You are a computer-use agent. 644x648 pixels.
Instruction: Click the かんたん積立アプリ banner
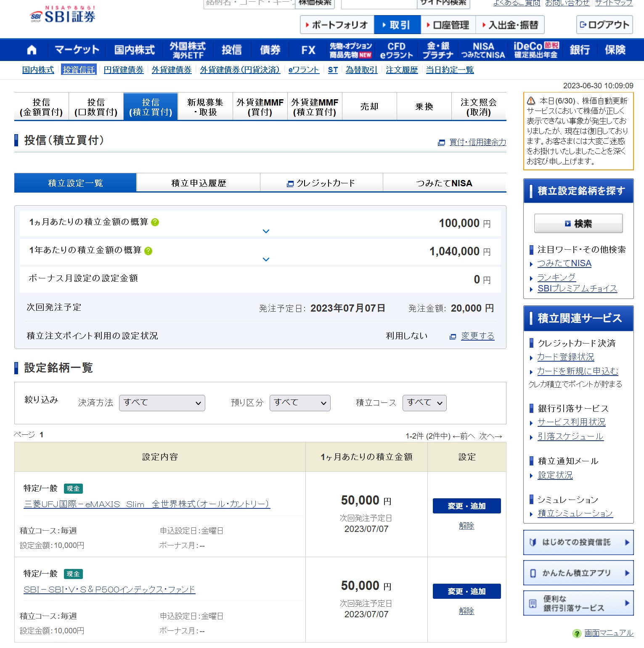coord(578,573)
